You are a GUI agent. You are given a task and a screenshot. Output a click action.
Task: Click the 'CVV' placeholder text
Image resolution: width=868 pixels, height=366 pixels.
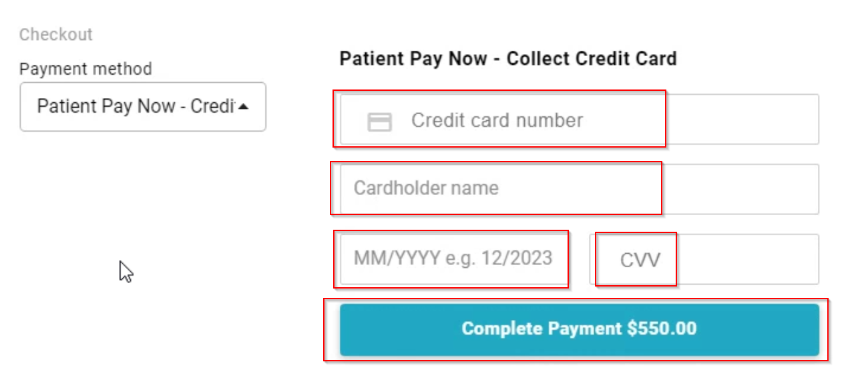pos(640,260)
